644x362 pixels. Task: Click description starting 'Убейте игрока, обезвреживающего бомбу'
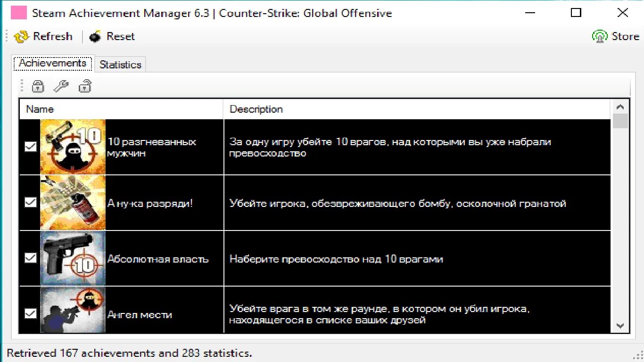tap(398, 204)
